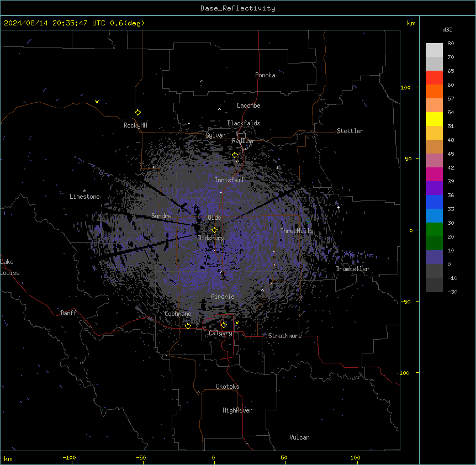Select the magenta swatch in the dBZ legend

pos(434,174)
